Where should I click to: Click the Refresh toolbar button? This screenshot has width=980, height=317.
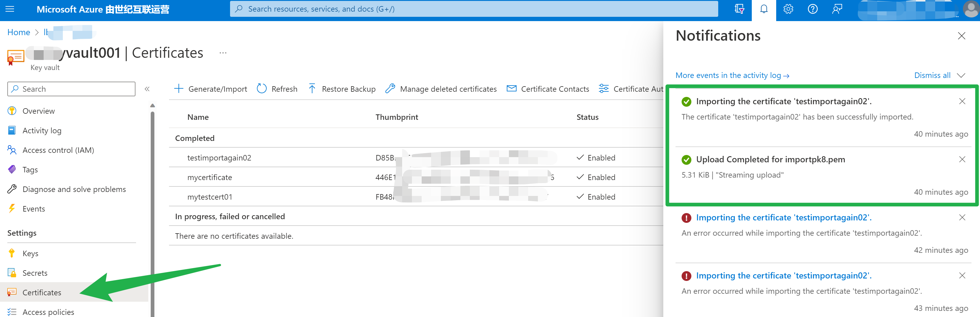click(x=277, y=89)
